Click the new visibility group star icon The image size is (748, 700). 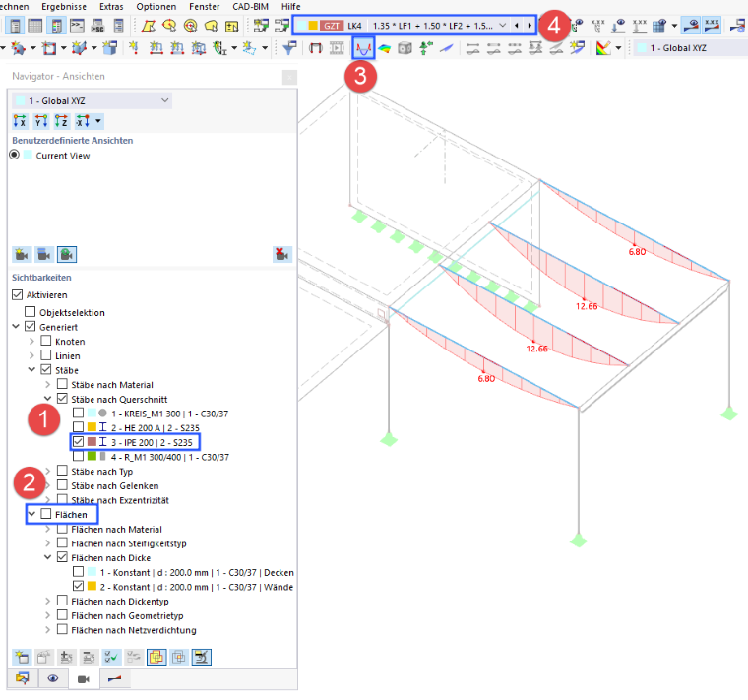coord(22,657)
